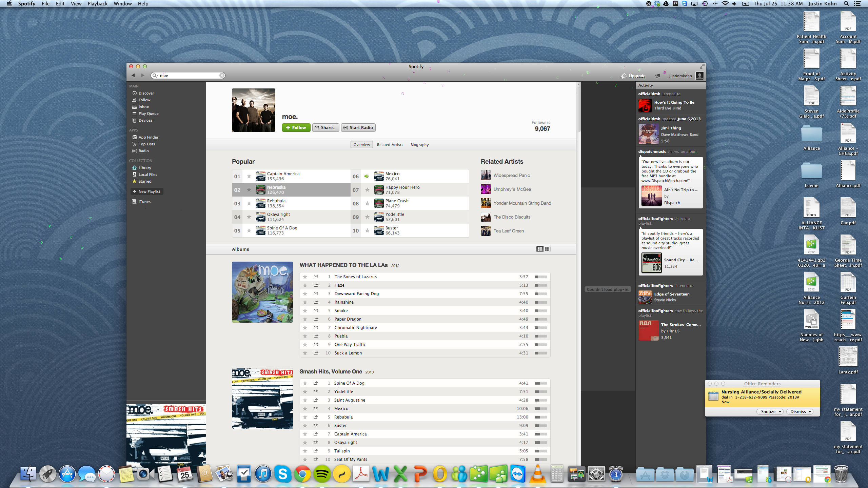Screen dimensions: 868x488
Task: Open VLC from the Dock
Action: [537, 473]
